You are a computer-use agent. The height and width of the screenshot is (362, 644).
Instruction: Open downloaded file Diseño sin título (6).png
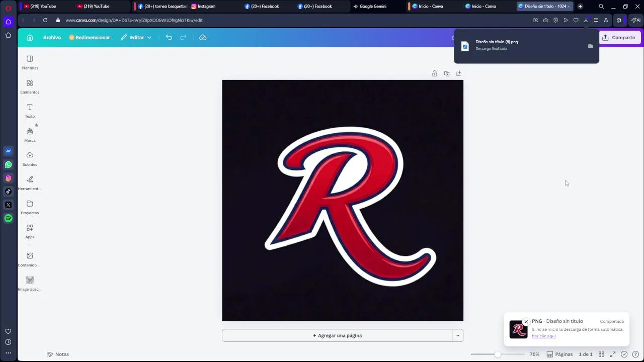pos(497,42)
